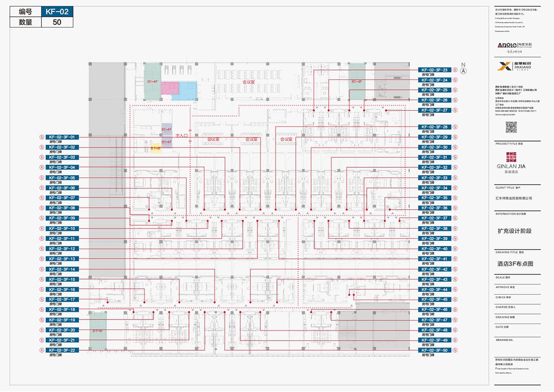Screen dimensions: 554x392
Task: Select the KF-02-3F-42 sign label
Action: tap(435, 269)
